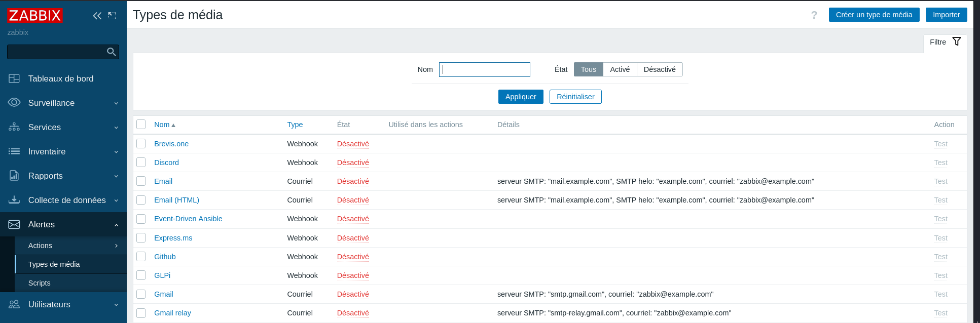Click the Services hierarchy icon

click(14, 127)
